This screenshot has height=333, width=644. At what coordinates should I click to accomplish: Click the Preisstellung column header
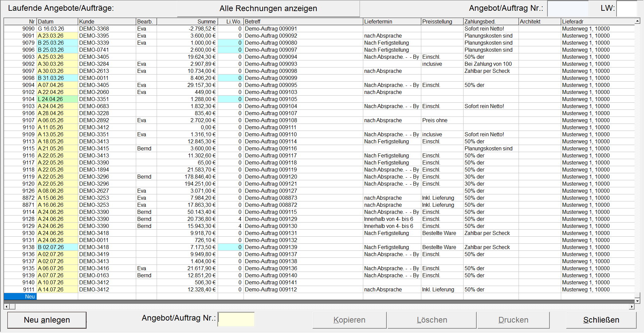point(442,21)
